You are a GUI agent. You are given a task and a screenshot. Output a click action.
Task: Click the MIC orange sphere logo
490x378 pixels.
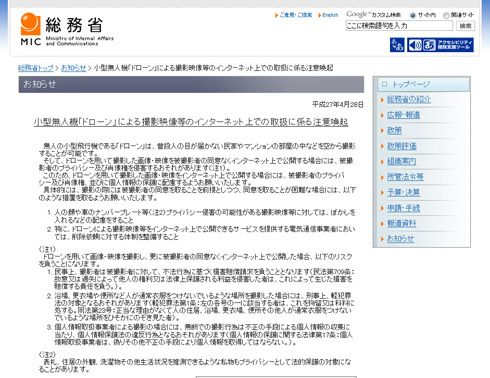point(31,24)
